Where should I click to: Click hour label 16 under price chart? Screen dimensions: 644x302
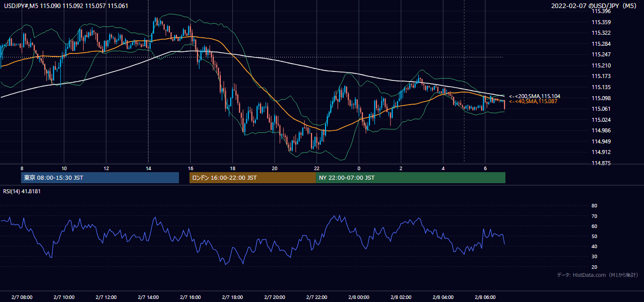[190, 168]
